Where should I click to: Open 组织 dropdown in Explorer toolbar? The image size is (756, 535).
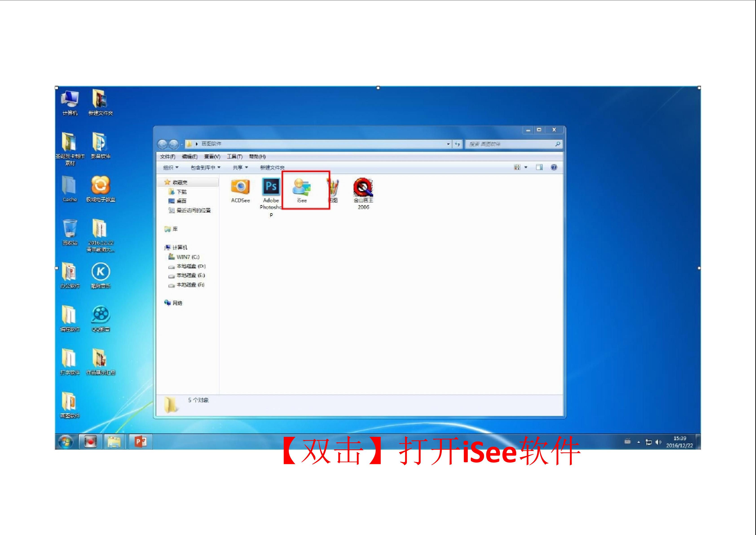(171, 167)
